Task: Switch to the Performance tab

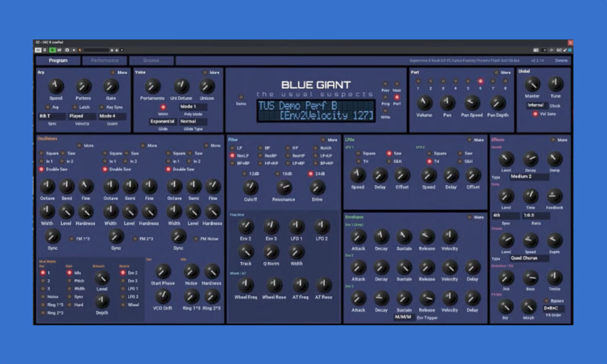Action: (x=104, y=61)
